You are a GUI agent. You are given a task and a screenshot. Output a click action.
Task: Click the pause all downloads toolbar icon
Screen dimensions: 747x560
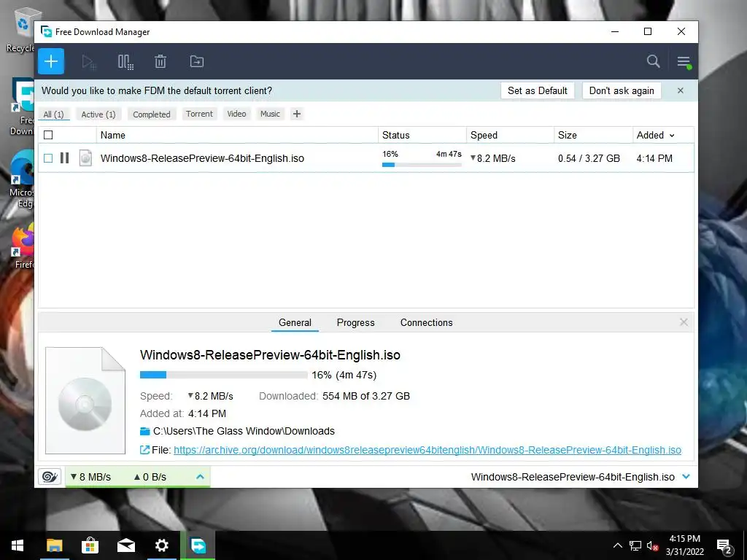click(125, 62)
